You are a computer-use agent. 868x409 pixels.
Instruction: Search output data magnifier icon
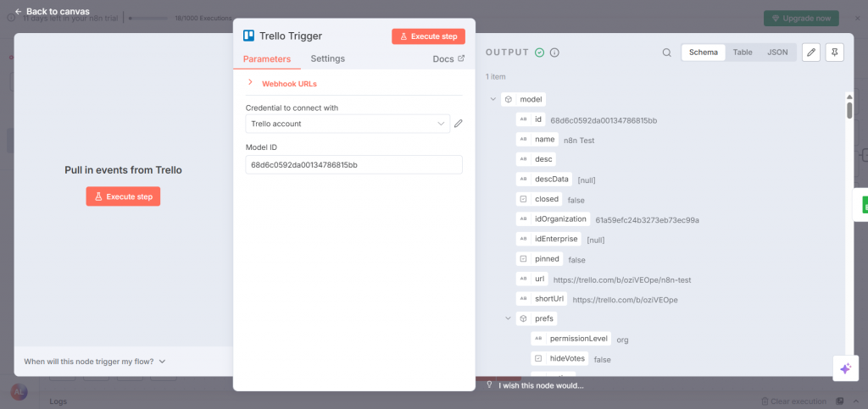click(667, 53)
